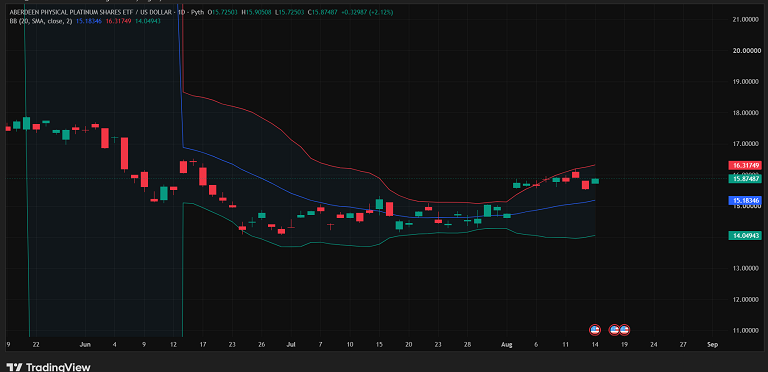Screen dimensions: 768x372
Task: Click the Sep label on the time axis
Action: pos(713,345)
